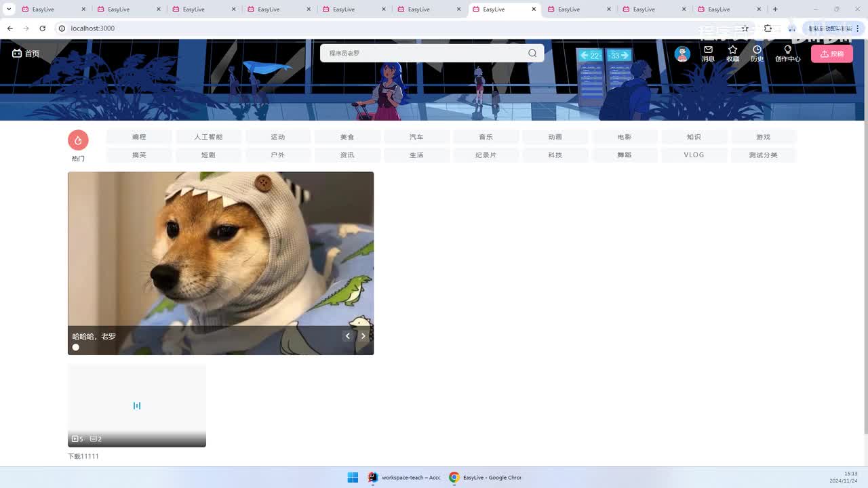Go forward in browser
The width and height of the screenshot is (868, 488).
point(26,28)
